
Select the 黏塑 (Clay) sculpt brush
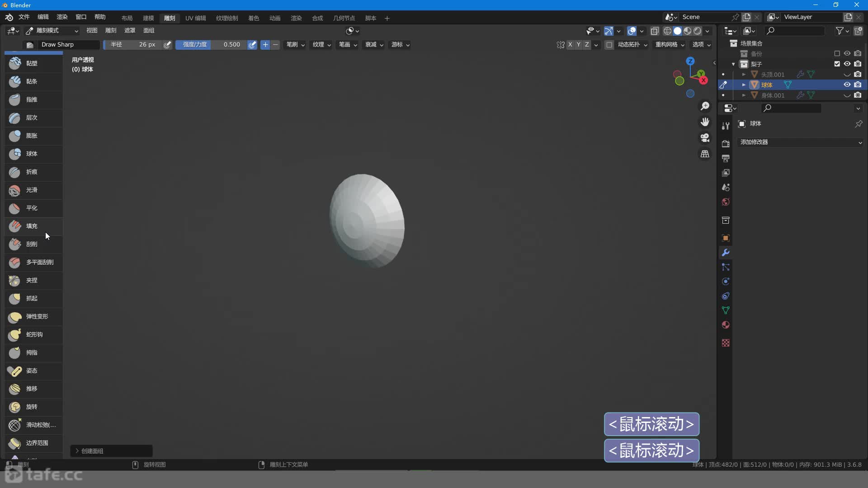33,63
